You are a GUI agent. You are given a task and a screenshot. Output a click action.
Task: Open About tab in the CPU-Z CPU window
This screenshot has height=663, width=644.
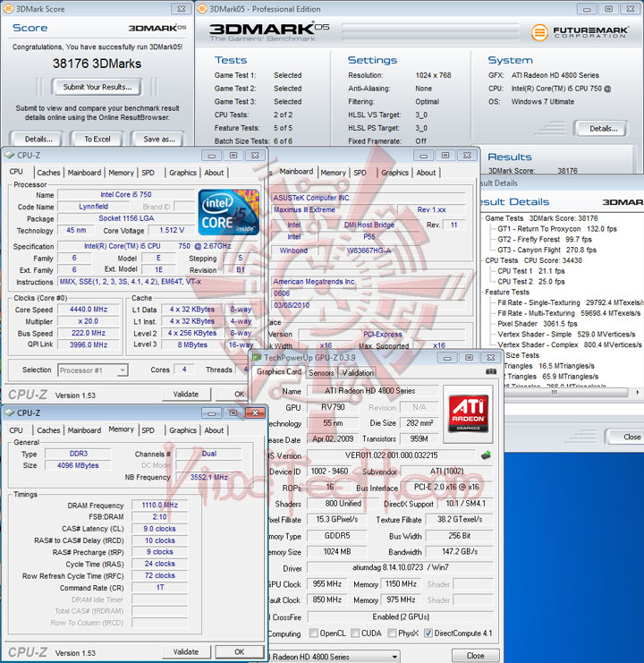(x=214, y=173)
